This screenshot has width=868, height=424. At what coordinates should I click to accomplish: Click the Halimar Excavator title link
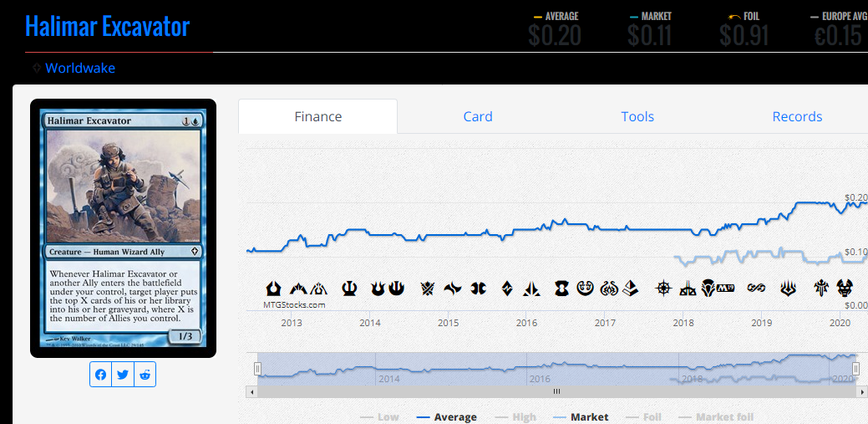click(x=108, y=26)
